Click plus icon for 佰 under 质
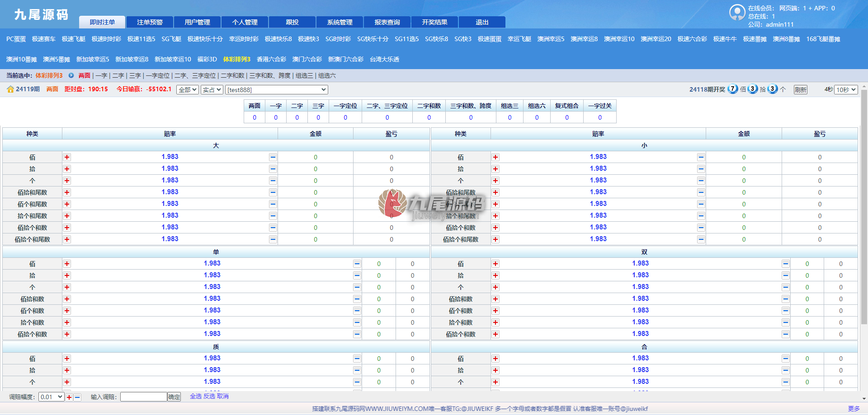Screen dimensions: 868x415 pos(67,359)
